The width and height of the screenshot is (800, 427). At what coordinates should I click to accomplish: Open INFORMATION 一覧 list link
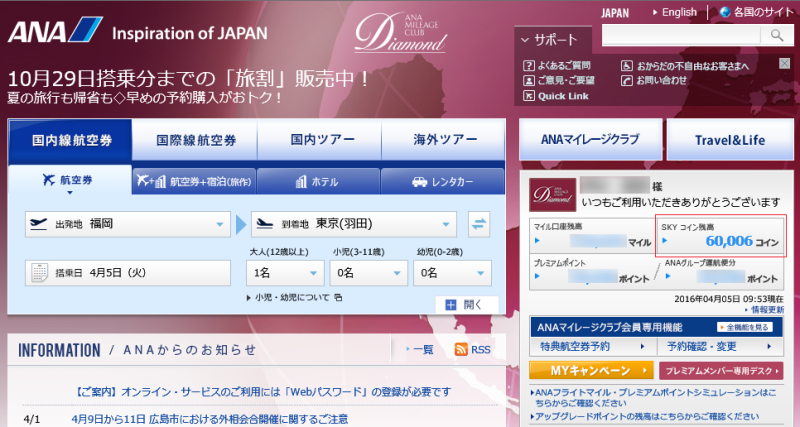point(420,349)
